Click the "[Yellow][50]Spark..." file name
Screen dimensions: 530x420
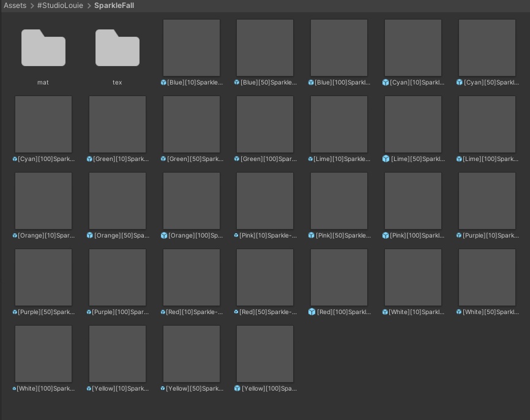(195, 389)
